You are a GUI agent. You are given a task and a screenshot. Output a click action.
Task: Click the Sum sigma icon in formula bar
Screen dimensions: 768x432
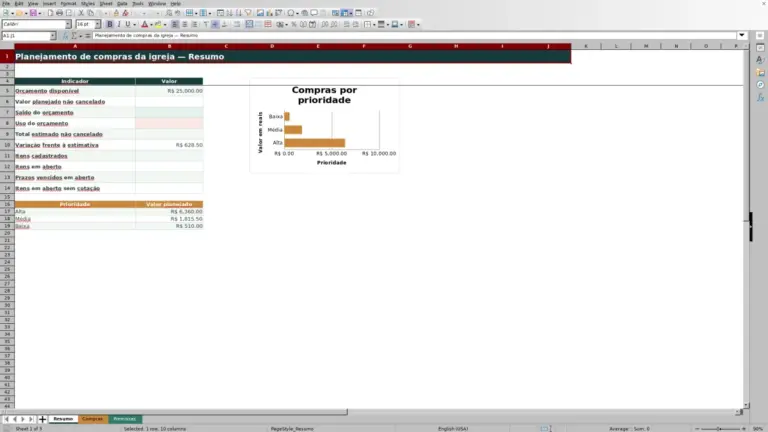pos(74,36)
